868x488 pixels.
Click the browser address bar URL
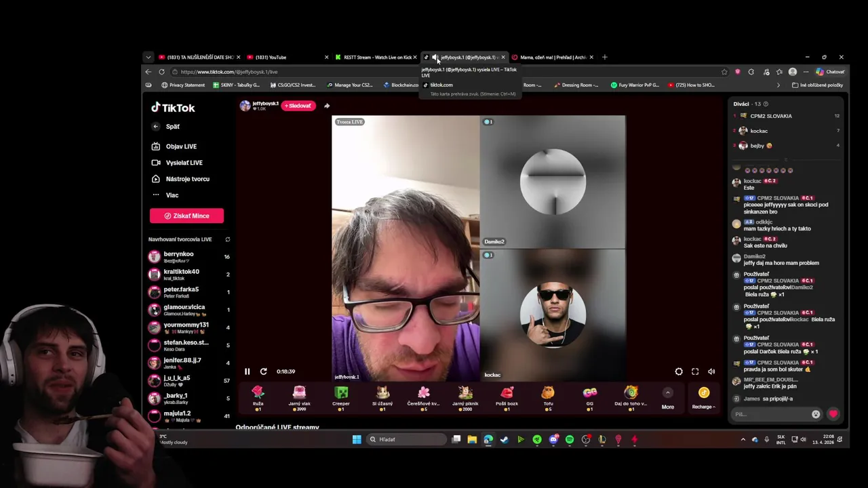point(229,72)
